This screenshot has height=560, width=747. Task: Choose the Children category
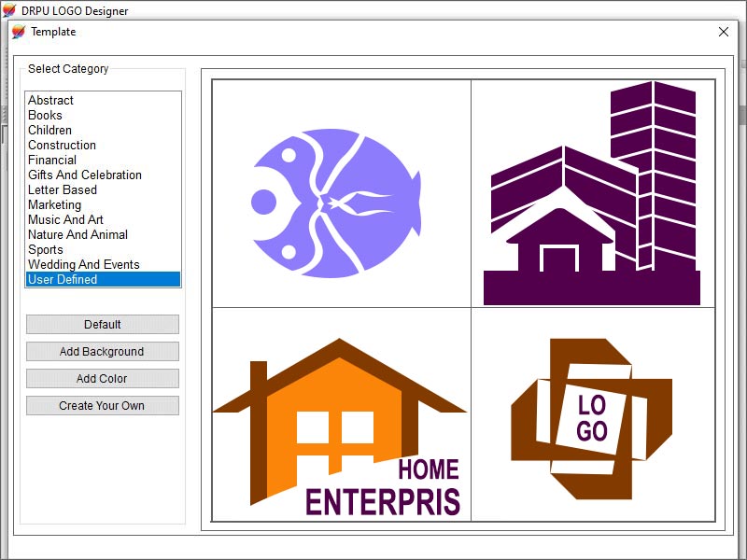pos(49,130)
